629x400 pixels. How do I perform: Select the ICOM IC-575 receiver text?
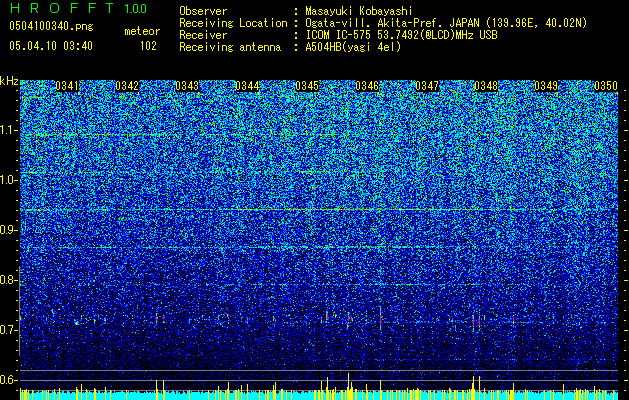click(x=401, y=35)
